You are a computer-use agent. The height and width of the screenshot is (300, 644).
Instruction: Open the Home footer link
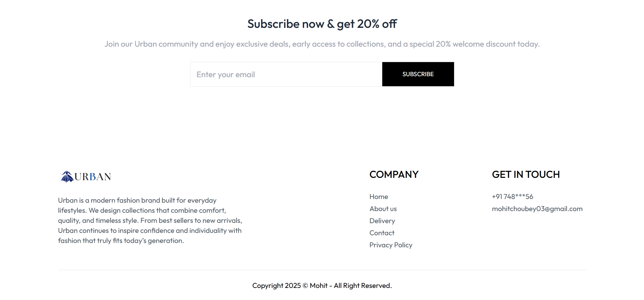click(x=379, y=197)
